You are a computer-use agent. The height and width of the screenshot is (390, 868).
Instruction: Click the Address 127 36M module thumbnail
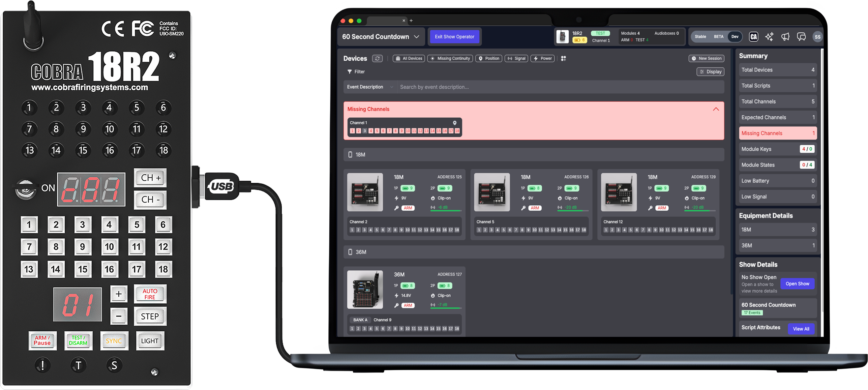click(x=365, y=289)
